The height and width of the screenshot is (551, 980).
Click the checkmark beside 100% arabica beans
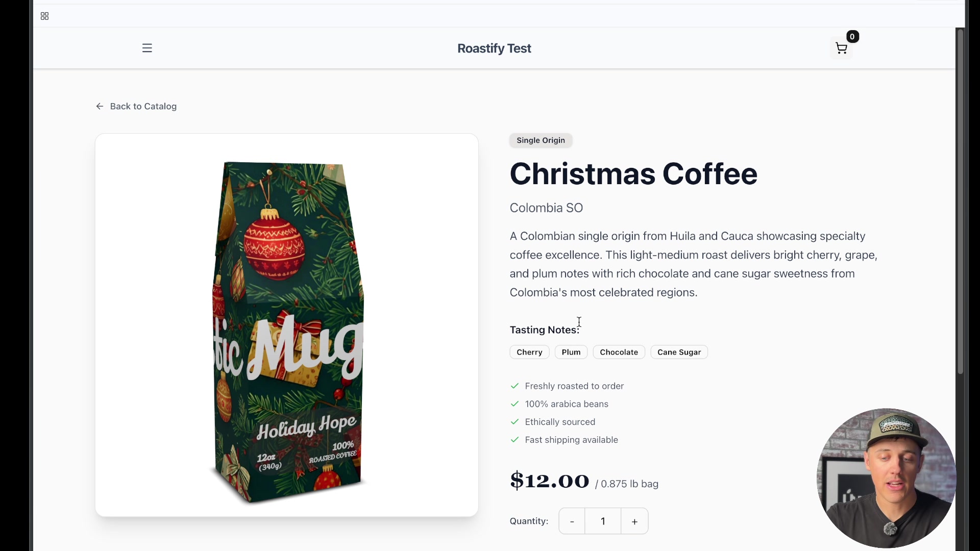point(514,404)
